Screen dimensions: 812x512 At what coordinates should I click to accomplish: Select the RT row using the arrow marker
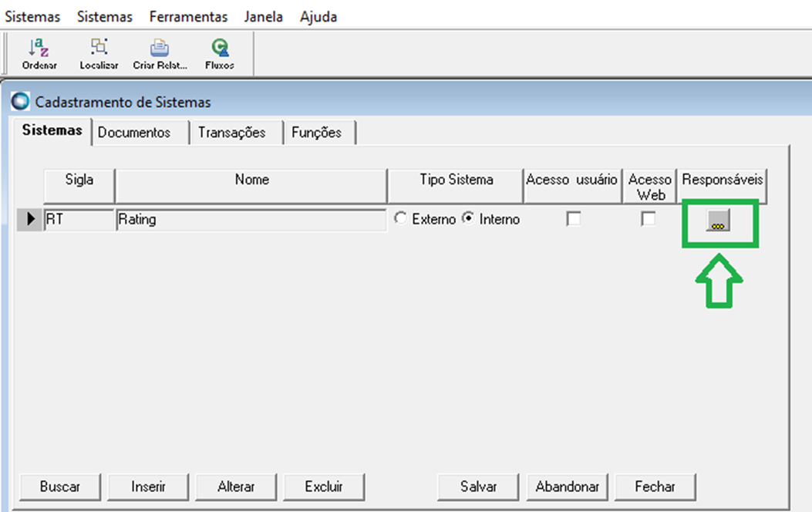(29, 219)
